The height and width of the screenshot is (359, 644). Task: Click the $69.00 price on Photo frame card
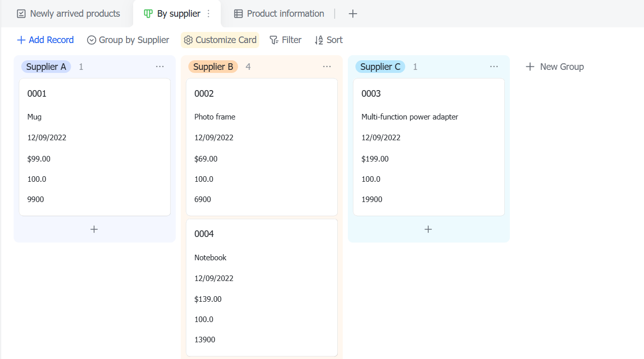pos(206,159)
